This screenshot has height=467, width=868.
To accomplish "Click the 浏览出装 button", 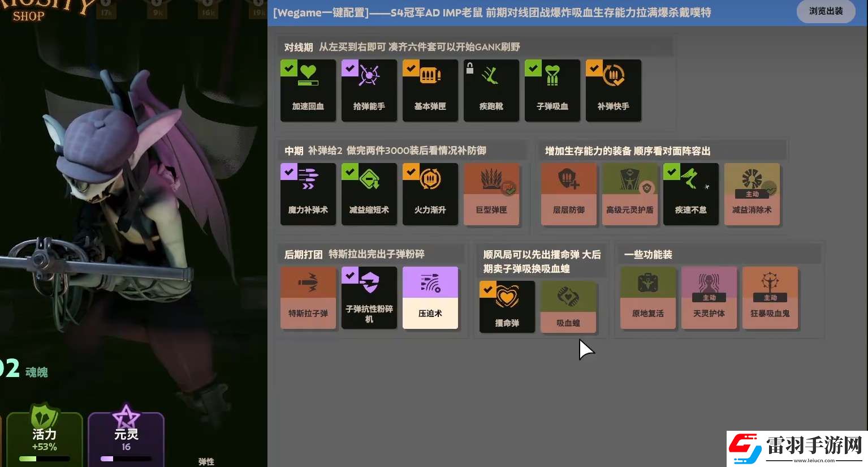I will coord(826,11).
